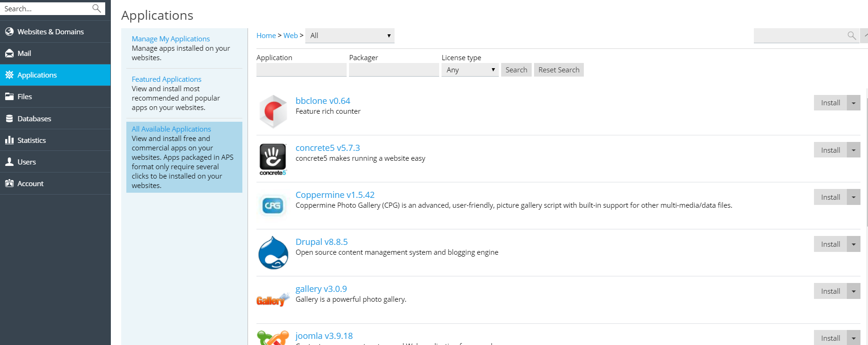Install the Coppermine application

[830, 197]
